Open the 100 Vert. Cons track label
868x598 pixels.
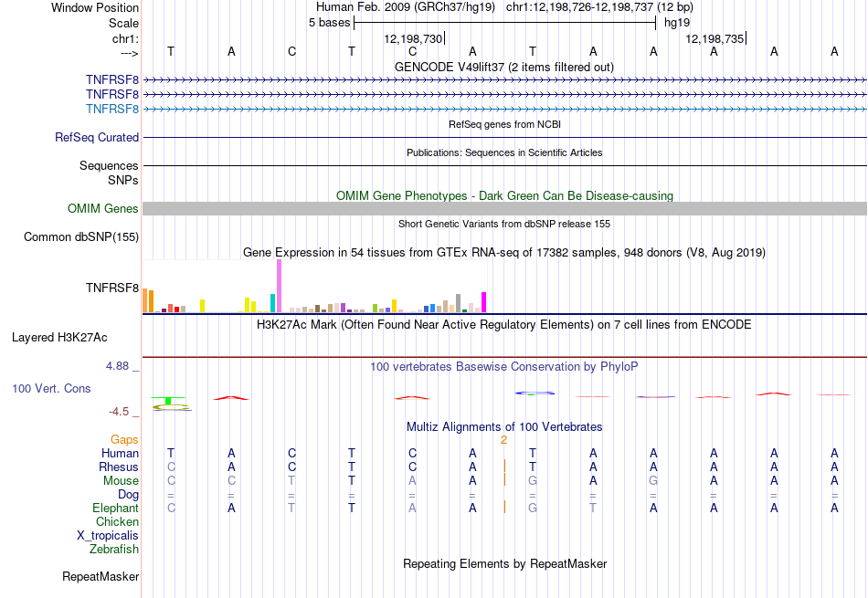coord(51,388)
